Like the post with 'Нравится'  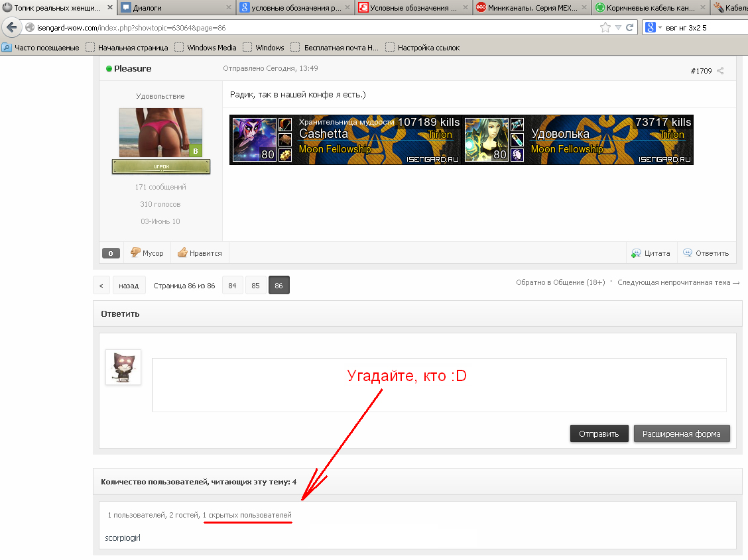coord(200,253)
